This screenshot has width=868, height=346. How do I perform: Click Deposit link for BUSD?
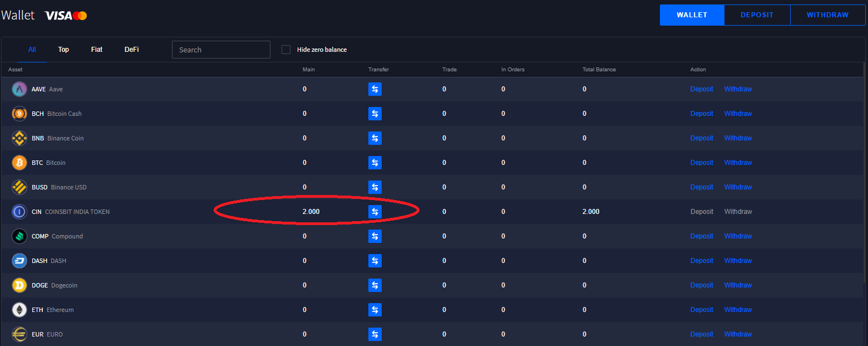coord(702,187)
